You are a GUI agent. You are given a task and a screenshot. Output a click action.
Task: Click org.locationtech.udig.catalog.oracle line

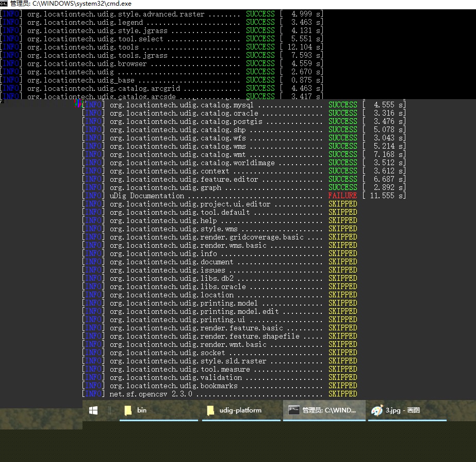coord(244,113)
